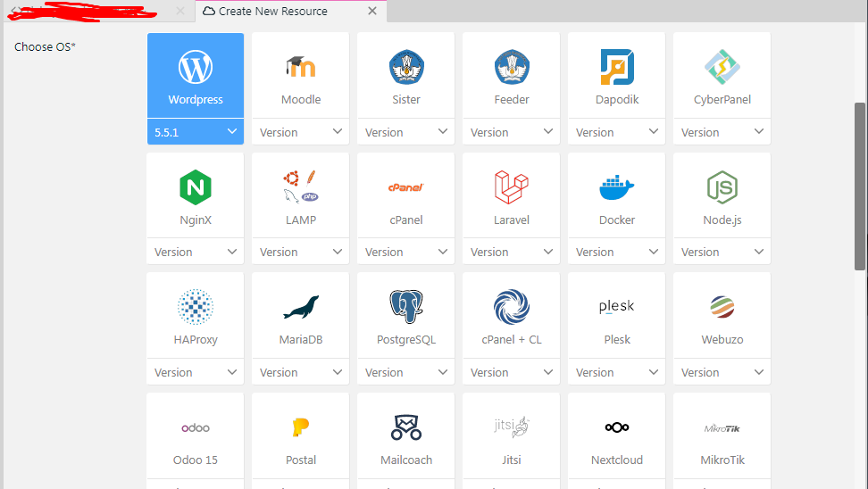Screen dimensions: 868x489
Task: Select the cPanel + CL icon
Action: [x=512, y=306]
